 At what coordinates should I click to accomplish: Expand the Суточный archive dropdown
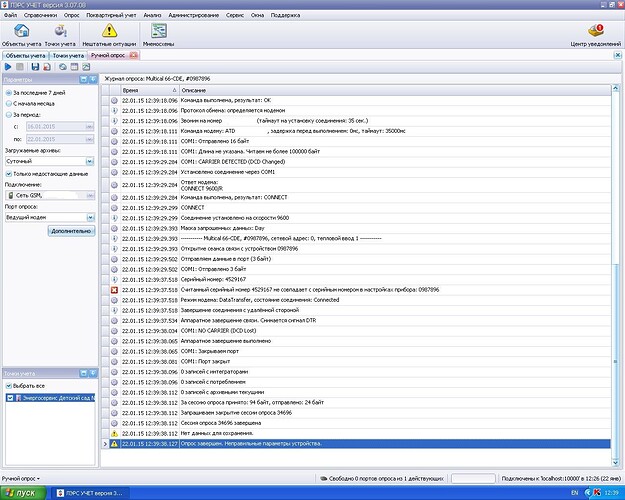(90, 161)
